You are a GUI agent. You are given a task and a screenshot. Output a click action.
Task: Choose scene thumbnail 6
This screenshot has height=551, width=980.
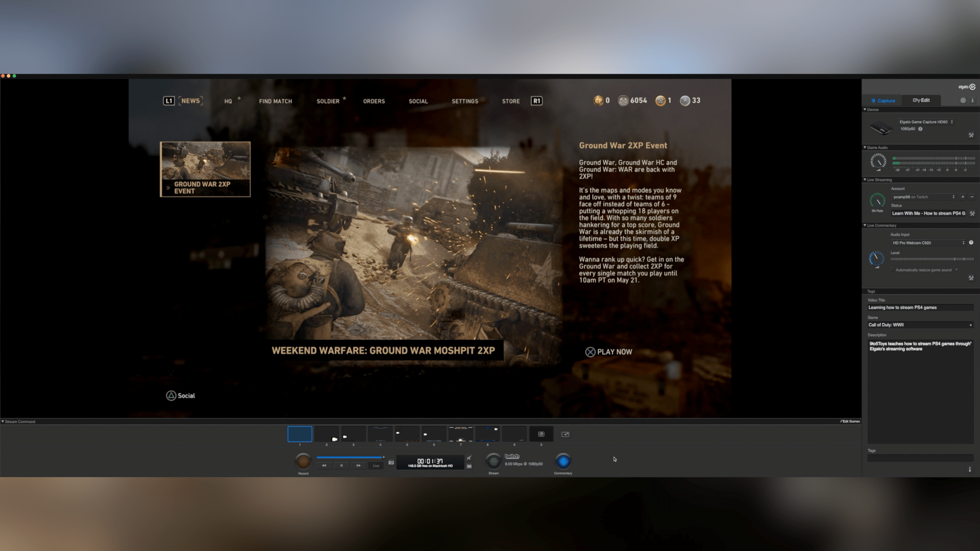(x=434, y=434)
